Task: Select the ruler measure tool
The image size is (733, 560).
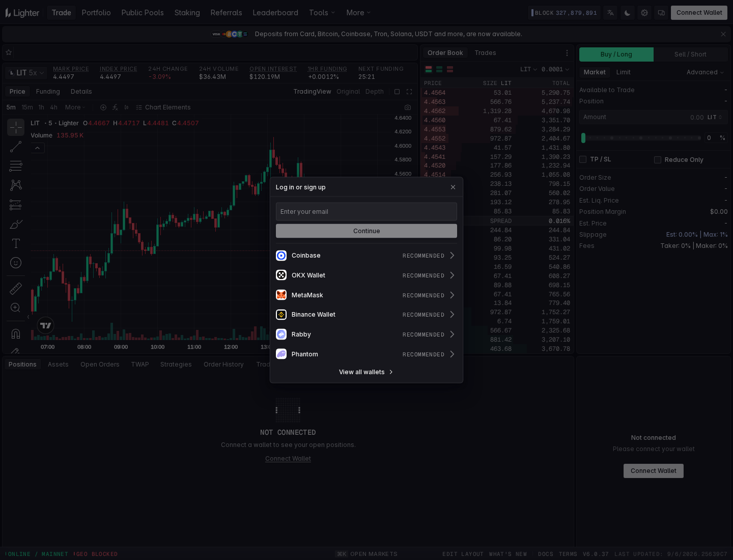Action: [16, 289]
